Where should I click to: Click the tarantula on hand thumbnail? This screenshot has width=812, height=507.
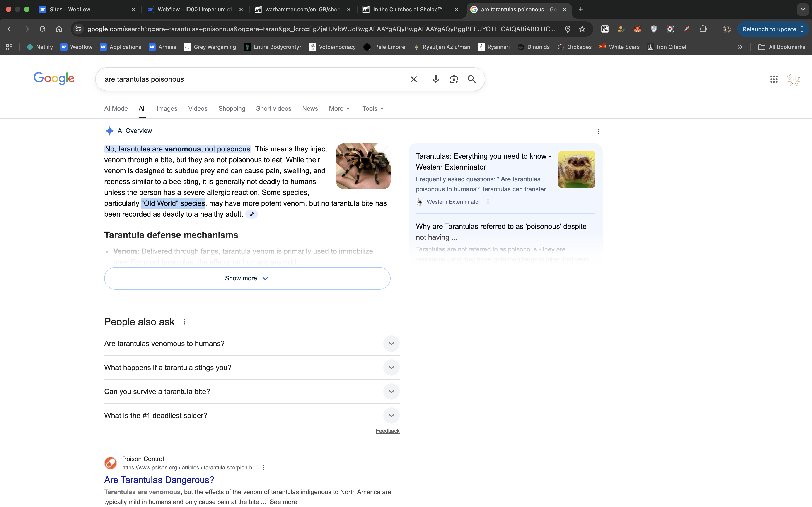click(x=363, y=166)
